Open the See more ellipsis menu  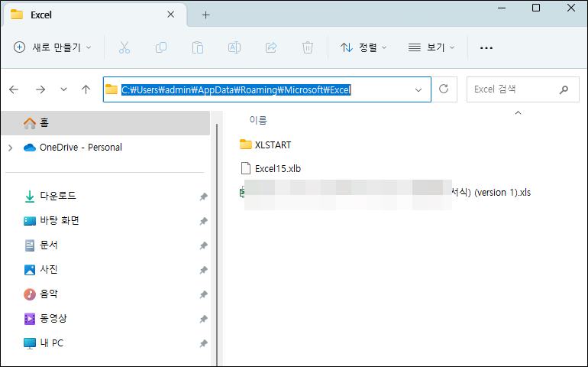(x=486, y=48)
